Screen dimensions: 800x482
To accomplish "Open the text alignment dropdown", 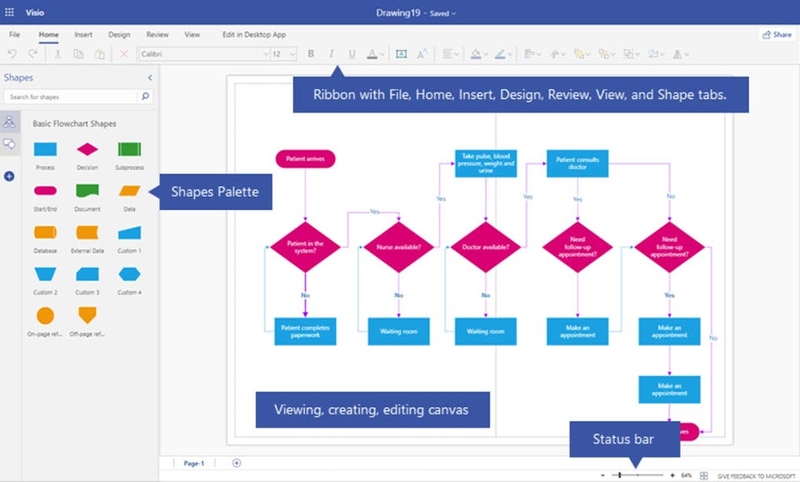I will pos(451,54).
